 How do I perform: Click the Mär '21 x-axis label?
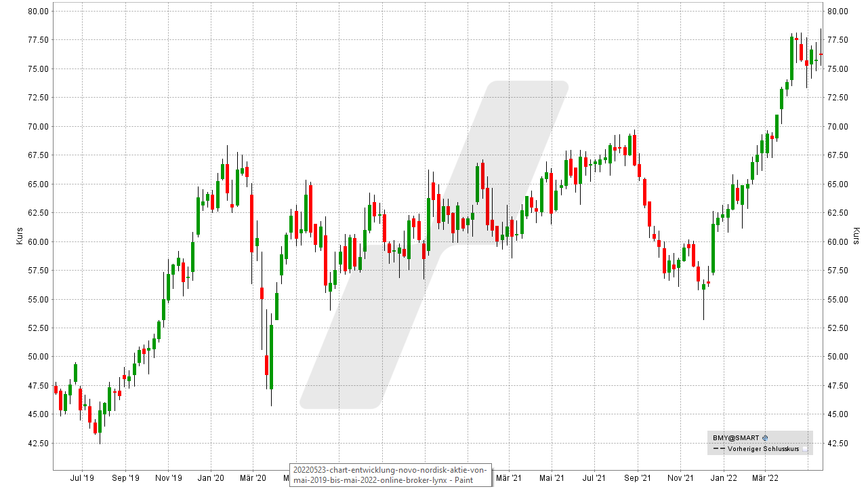(x=509, y=478)
